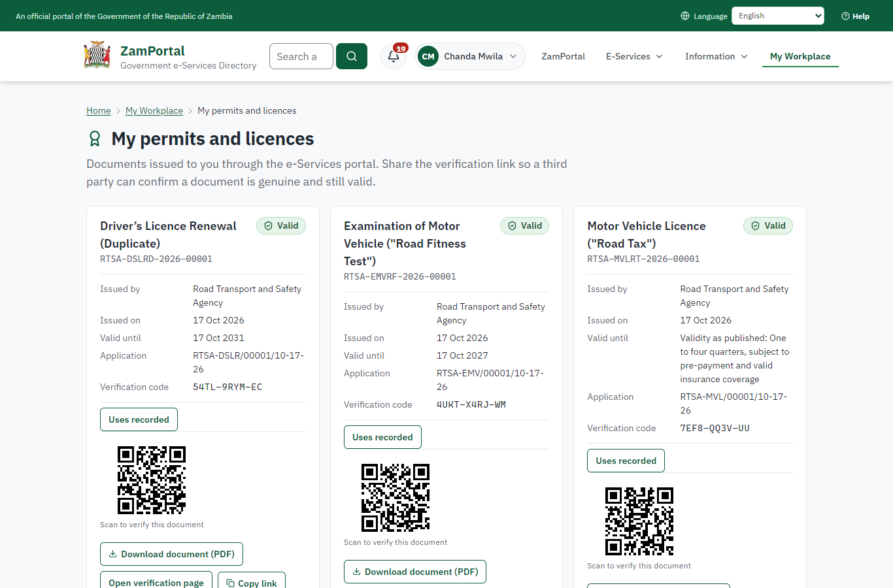Open verification page for Driver's Licence

[x=156, y=580]
